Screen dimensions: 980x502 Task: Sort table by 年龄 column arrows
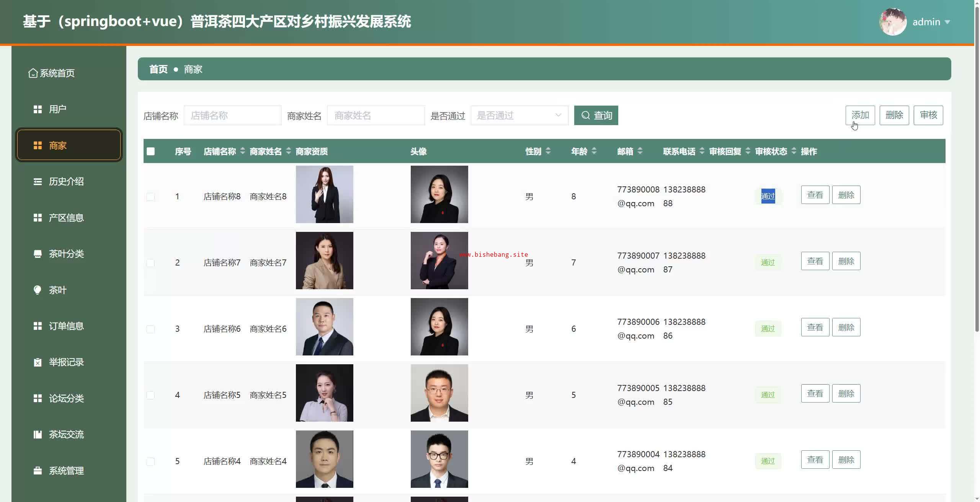point(594,151)
